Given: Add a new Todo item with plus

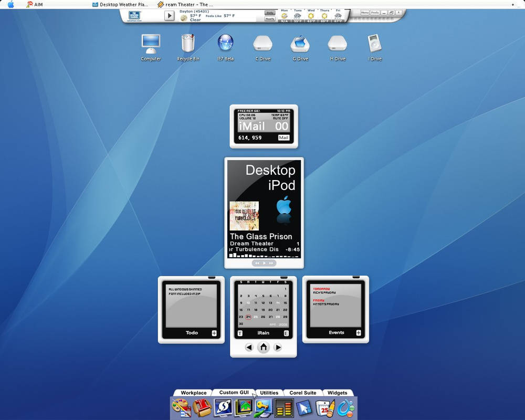Looking at the screenshot, I should tap(214, 333).
